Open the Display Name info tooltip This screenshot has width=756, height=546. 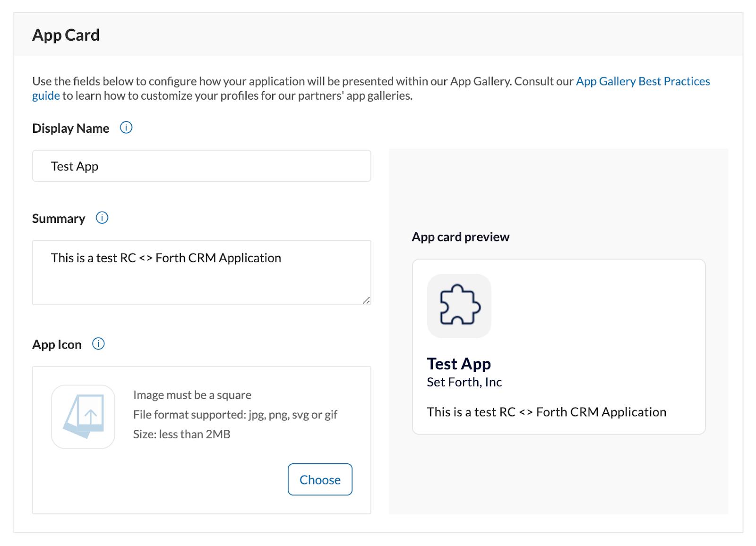click(126, 127)
